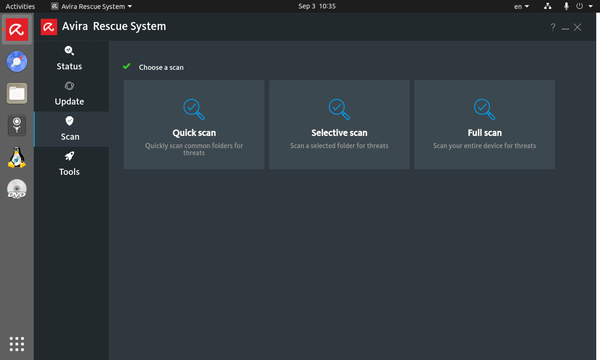Click the Status magnifier icon in sidebar
The width and height of the screenshot is (600, 360).
coord(69,50)
